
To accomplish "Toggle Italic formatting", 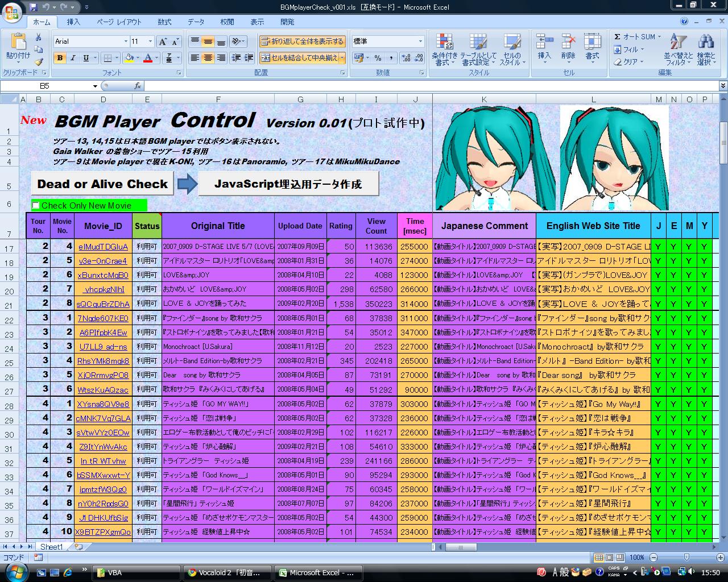I will 73,58.
